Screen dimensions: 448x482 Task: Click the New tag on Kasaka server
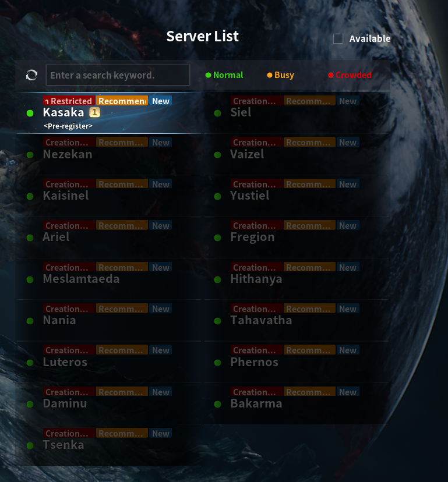tap(161, 101)
